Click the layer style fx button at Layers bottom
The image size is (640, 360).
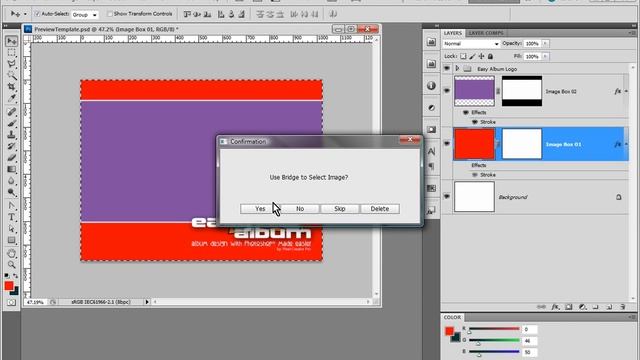click(x=555, y=307)
